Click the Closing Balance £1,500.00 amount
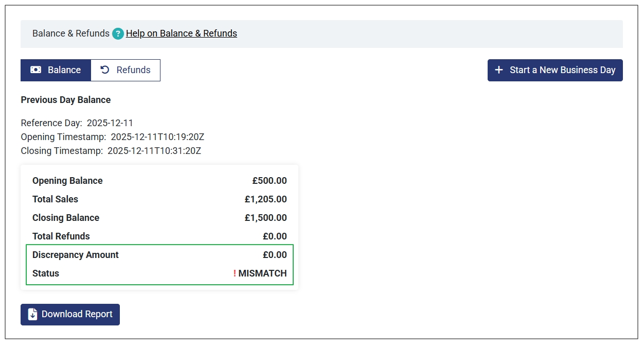 (x=265, y=218)
